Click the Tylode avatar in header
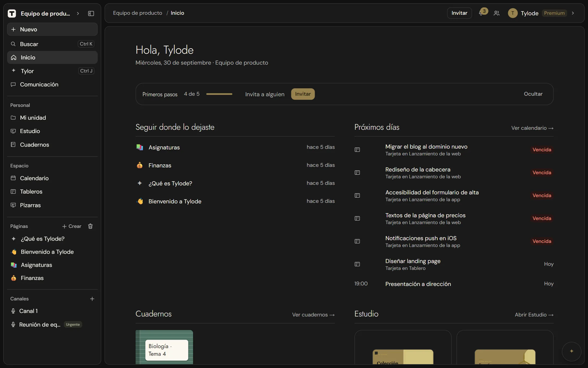The image size is (588, 368). pyautogui.click(x=513, y=13)
